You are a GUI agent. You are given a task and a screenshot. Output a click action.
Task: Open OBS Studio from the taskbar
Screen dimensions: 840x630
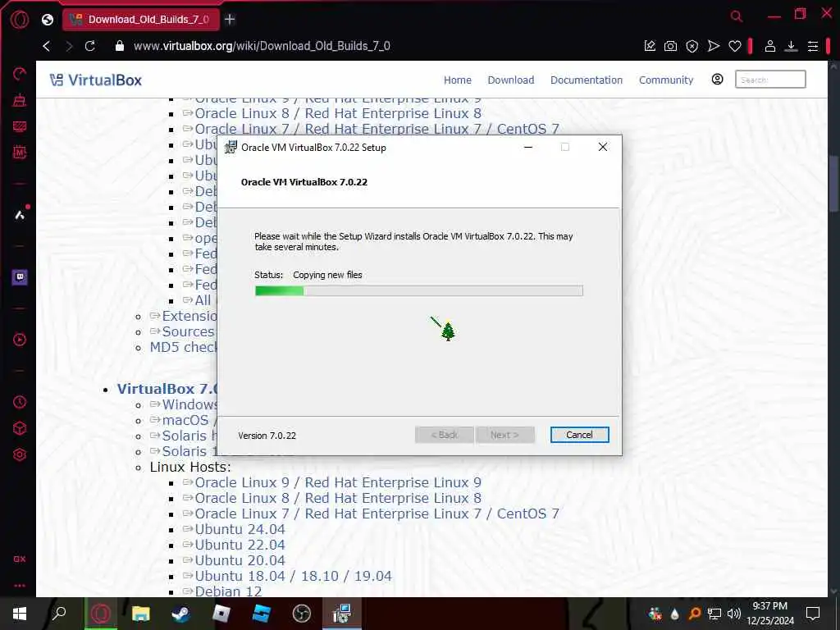coord(302,614)
